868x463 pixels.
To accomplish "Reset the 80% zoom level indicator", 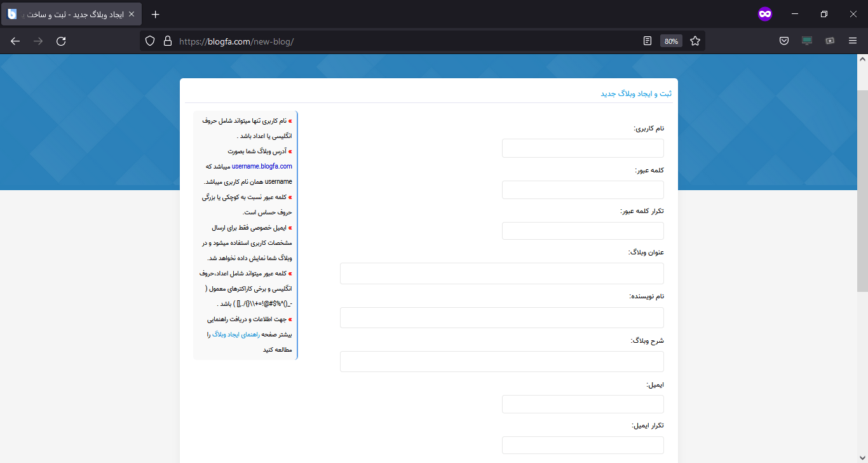I will click(x=671, y=41).
